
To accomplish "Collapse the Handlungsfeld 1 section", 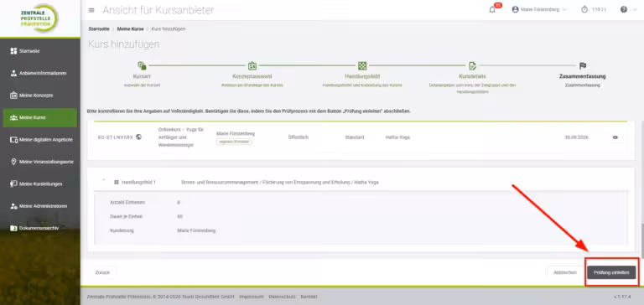I will (x=103, y=181).
